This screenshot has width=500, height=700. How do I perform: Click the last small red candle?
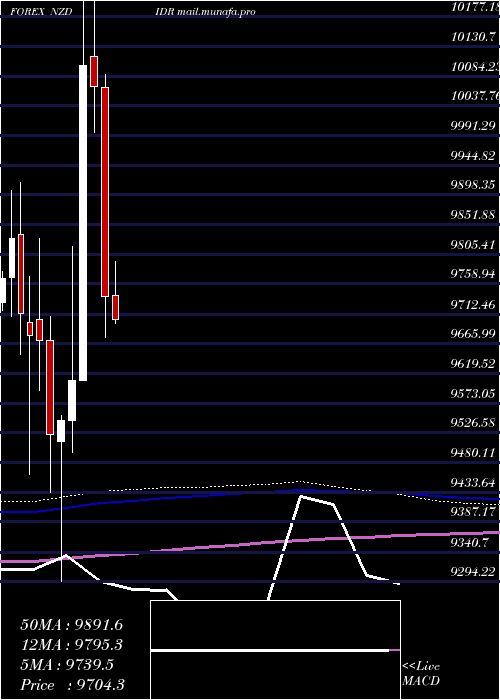pyautogui.click(x=116, y=307)
